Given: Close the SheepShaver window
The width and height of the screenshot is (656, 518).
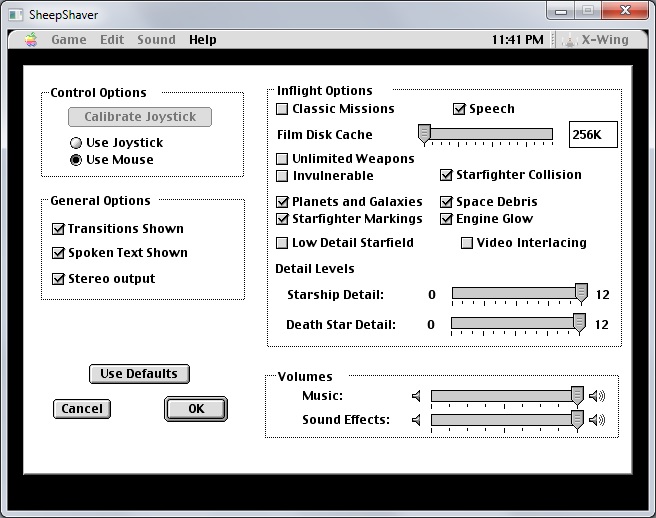Looking at the screenshot, I should [x=625, y=11].
